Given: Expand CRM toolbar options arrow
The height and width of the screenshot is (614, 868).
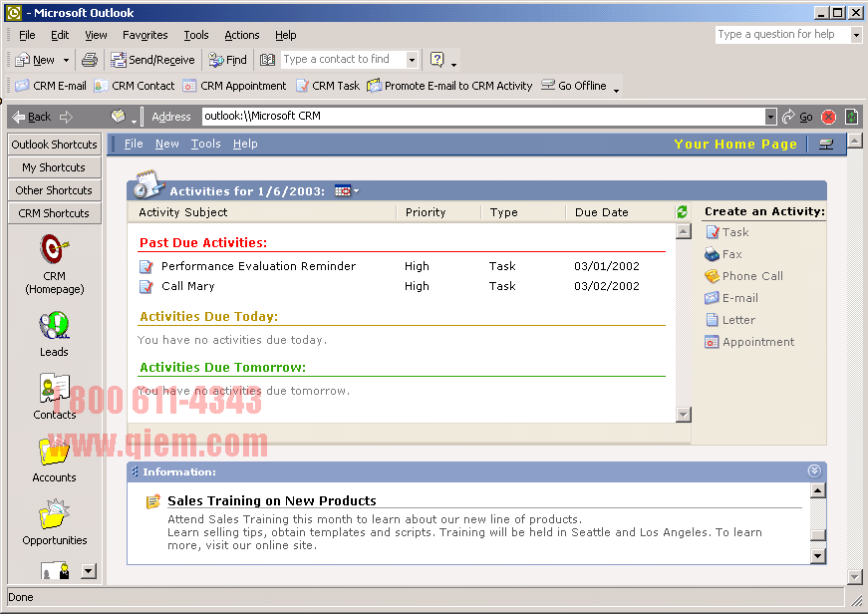Looking at the screenshot, I should pyautogui.click(x=616, y=91).
